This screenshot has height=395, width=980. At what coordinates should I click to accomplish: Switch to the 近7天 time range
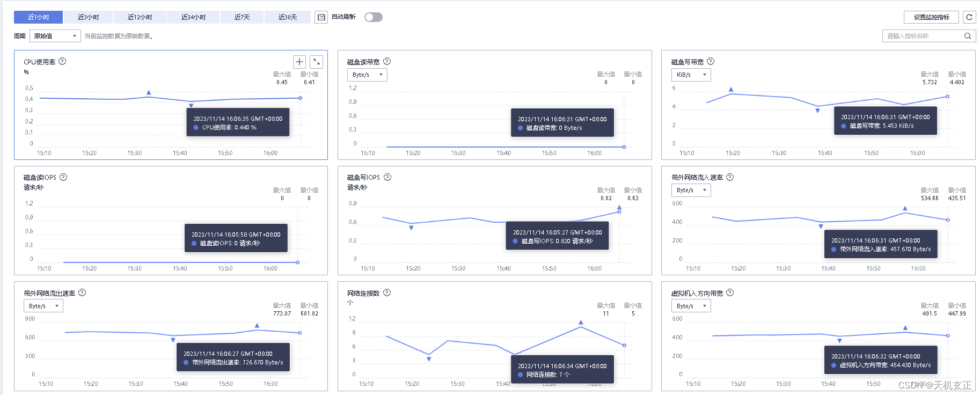pyautogui.click(x=242, y=17)
